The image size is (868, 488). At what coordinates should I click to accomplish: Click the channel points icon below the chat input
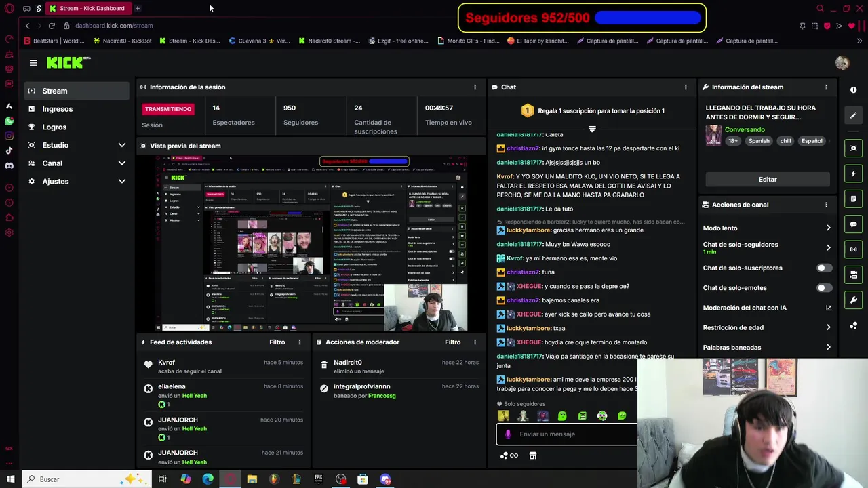click(509, 455)
